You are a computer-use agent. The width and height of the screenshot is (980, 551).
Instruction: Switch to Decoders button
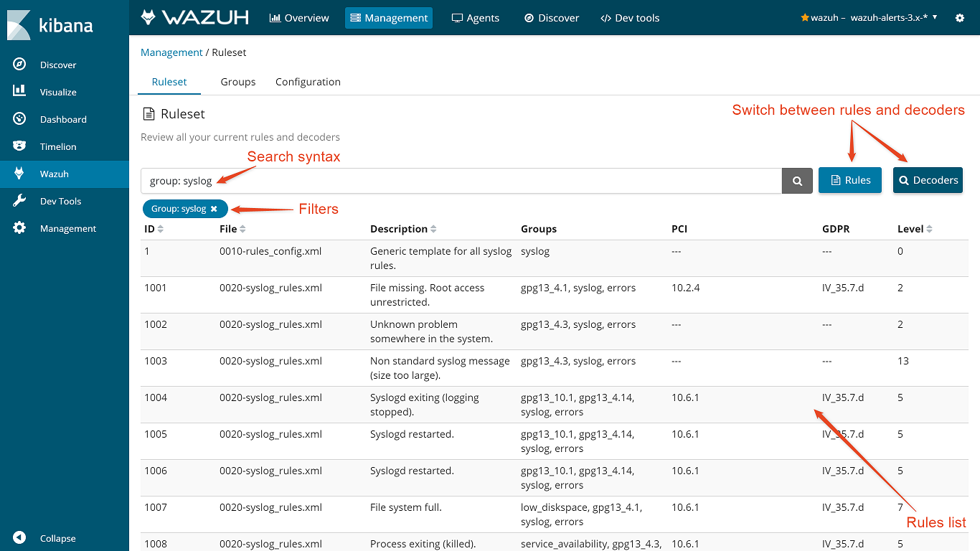coord(928,180)
